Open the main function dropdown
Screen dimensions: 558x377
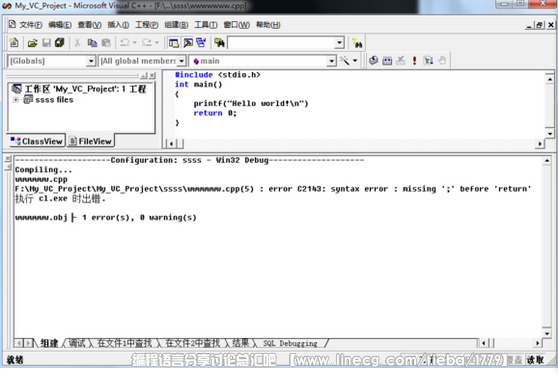coord(331,61)
